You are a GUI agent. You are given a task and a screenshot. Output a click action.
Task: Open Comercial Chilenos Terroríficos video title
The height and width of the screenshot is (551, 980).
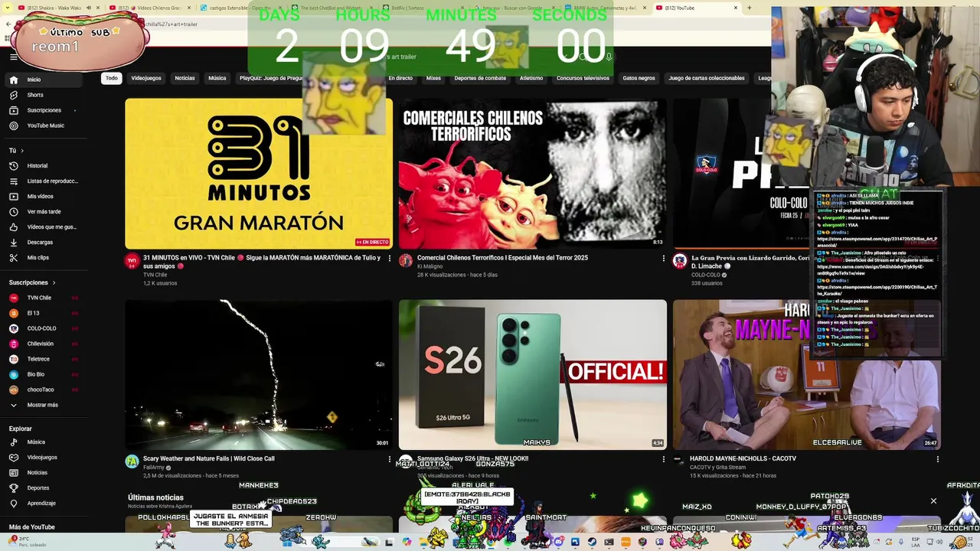coord(502,258)
